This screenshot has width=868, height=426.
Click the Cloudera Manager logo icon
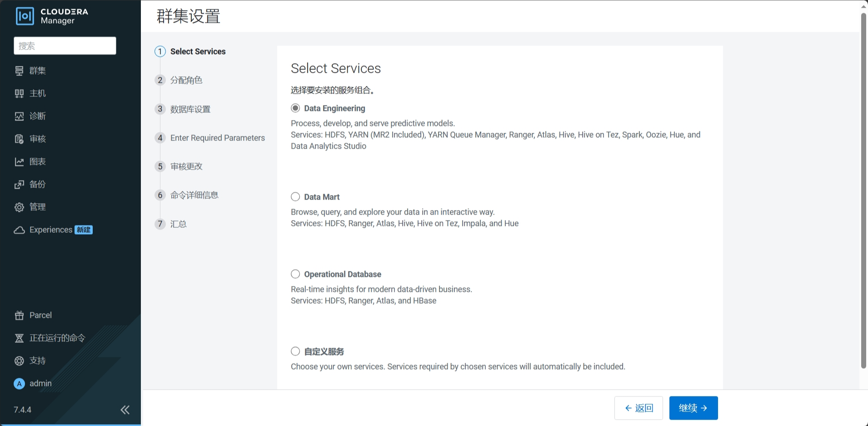25,16
